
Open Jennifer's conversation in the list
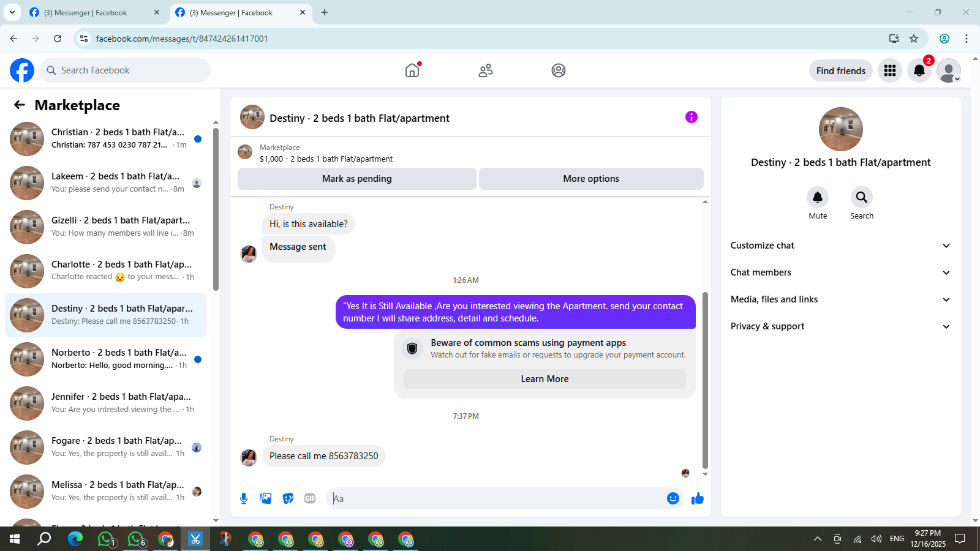pyautogui.click(x=105, y=403)
